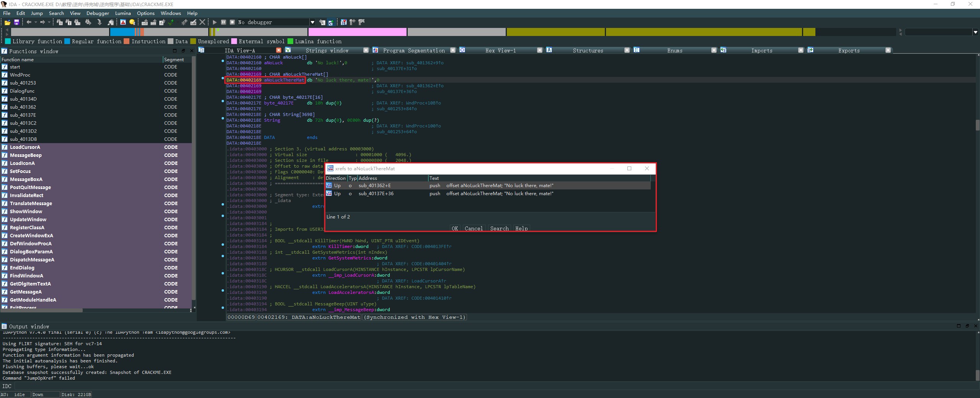
Task: Click the red warning triangle toolbar icon
Action: (123, 22)
